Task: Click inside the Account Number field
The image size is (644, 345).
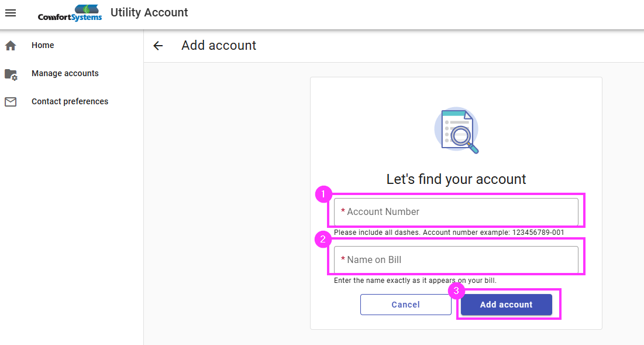Action: pos(456,211)
